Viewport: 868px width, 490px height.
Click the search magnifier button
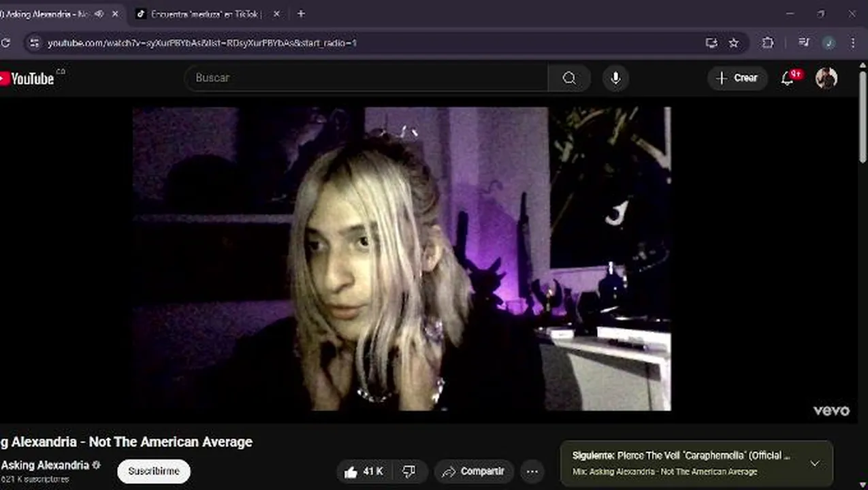coord(569,78)
